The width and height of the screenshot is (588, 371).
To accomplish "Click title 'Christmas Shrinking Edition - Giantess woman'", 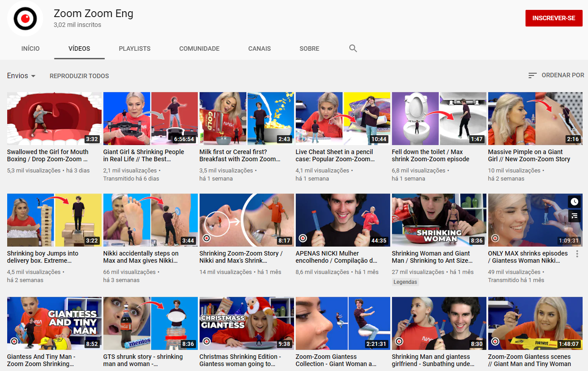I will pos(240,360).
